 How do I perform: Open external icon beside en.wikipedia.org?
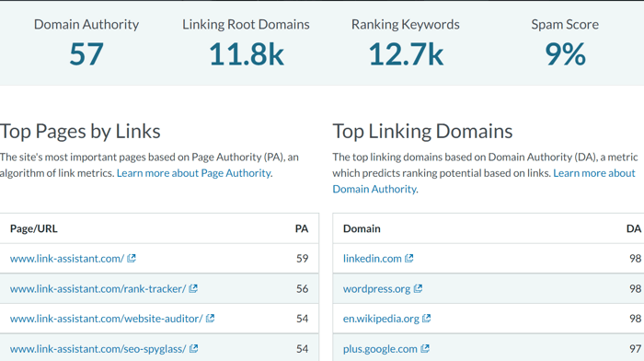pos(427,319)
